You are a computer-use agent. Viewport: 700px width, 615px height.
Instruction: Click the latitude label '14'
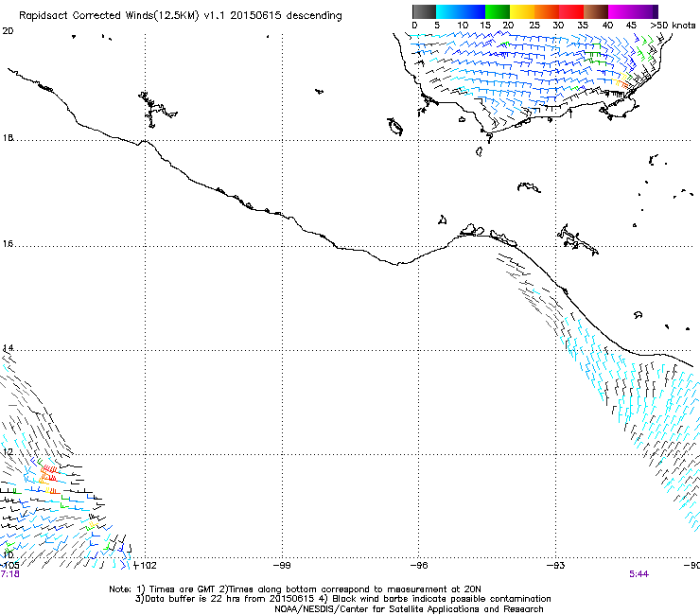(8, 348)
